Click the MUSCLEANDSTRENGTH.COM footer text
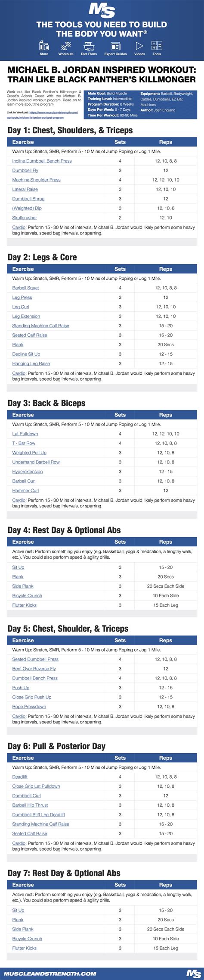Screen dimensions: 204x980 [x=50, y=974]
